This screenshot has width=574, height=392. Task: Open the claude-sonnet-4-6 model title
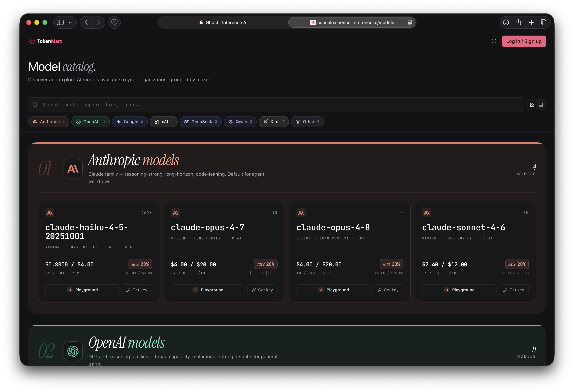[463, 227]
